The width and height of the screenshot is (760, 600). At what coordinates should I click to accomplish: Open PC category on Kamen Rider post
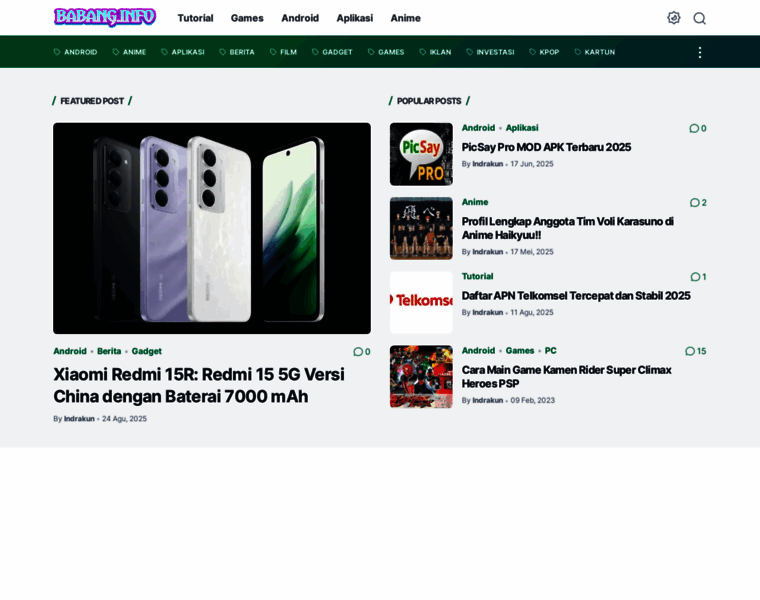coord(551,350)
